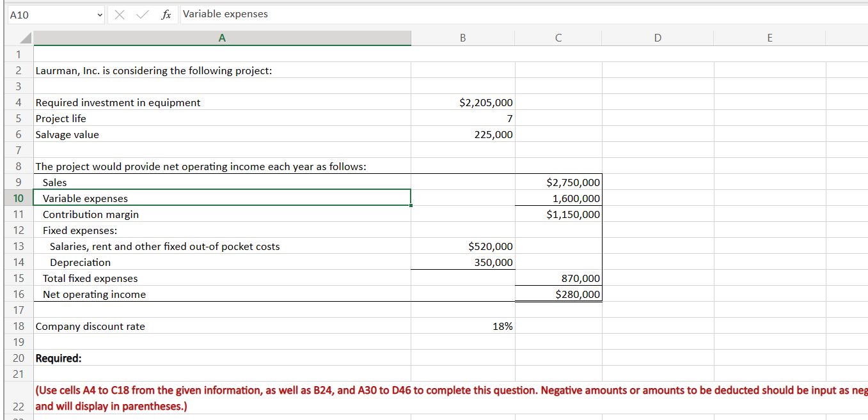868x420 pixels.
Task: Select column D header
Action: point(658,38)
